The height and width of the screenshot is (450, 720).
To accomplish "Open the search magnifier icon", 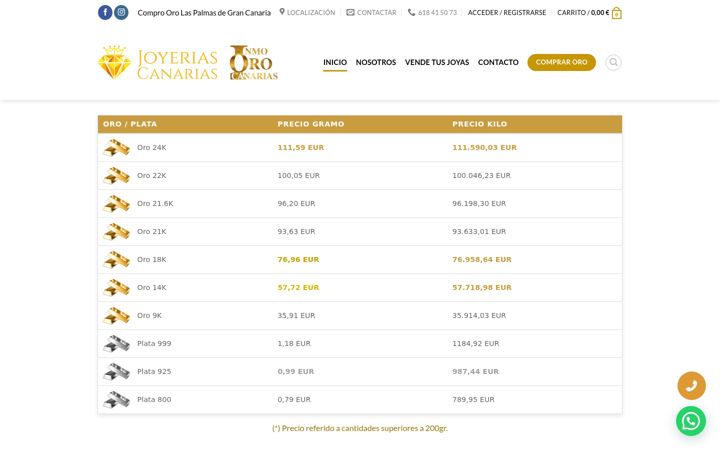I will [613, 62].
